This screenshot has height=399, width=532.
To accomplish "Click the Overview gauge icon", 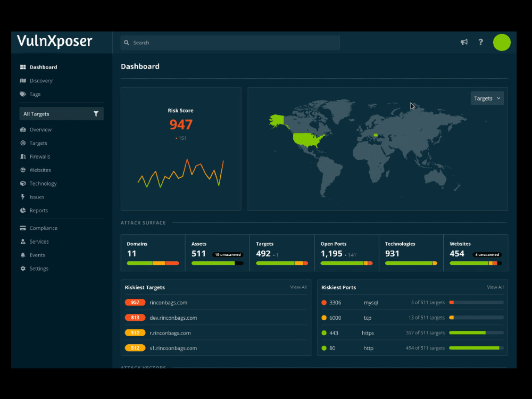I will coord(23,130).
